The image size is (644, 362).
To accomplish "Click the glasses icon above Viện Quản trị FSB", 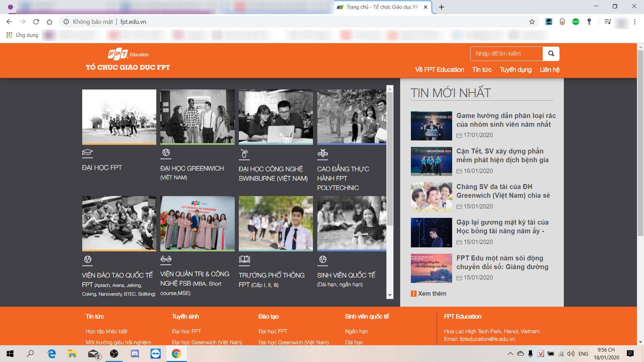I will coord(166,259).
